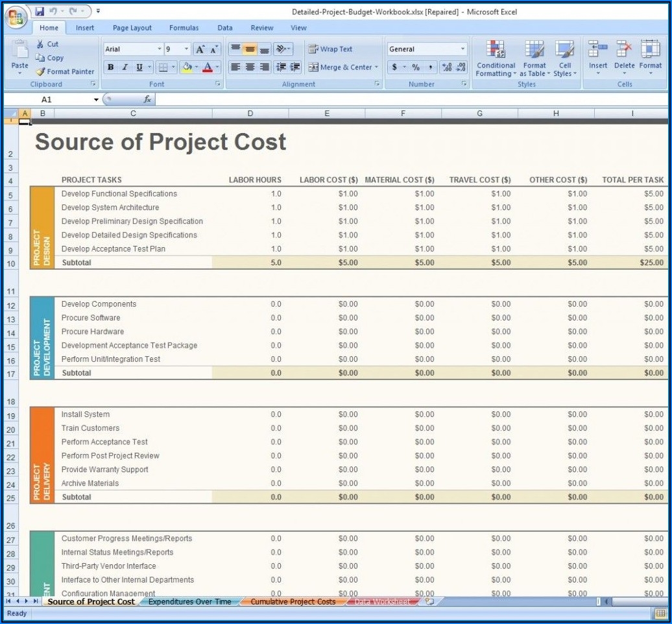Select the Develop System Architecture cell
Screen dimensions: 672x624
point(110,208)
